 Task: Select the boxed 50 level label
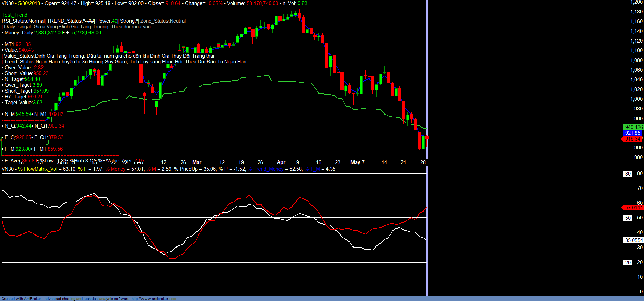[628, 218]
